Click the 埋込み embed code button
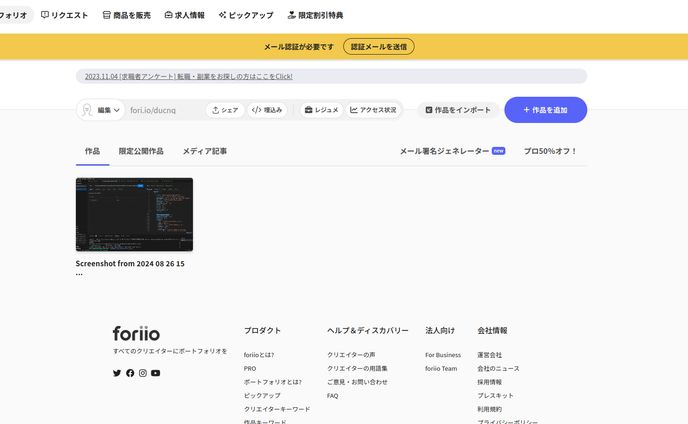 (267, 110)
